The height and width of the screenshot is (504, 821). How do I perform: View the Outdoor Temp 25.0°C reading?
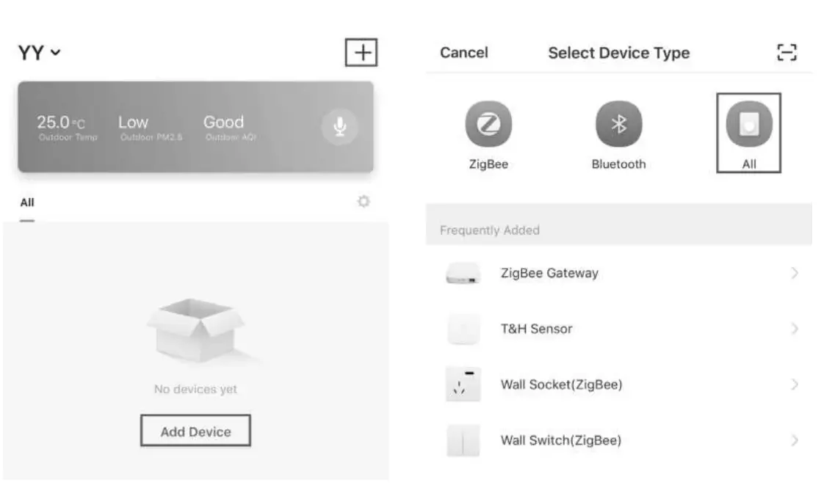pos(67,126)
